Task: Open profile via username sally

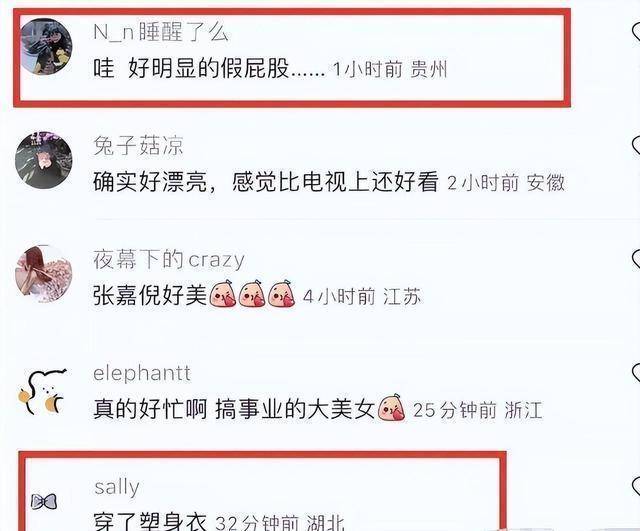Action: (117, 487)
